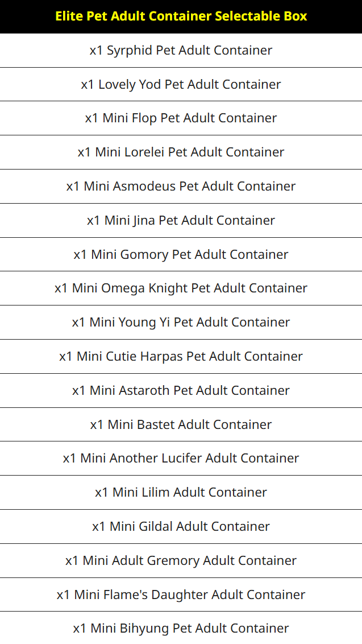The height and width of the screenshot is (644, 362).
Task: Select the Mini Asmodeus Pet Adult Container entry
Action: pyautogui.click(x=181, y=187)
